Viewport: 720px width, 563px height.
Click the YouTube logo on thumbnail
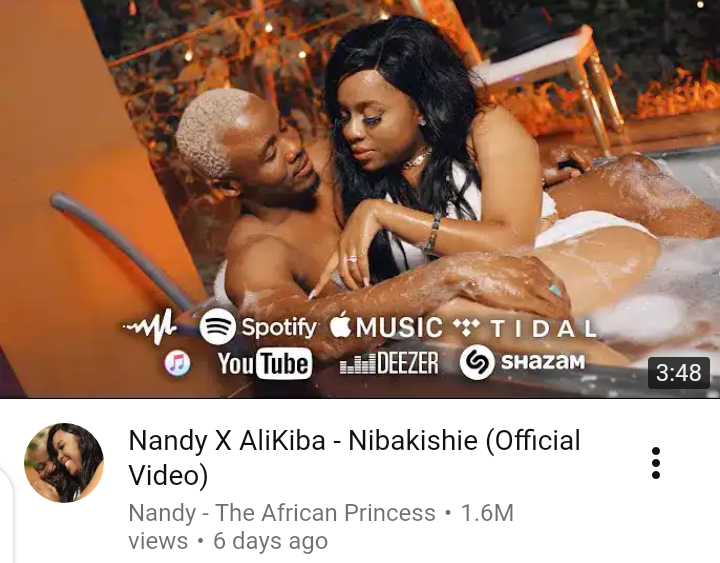point(265,363)
